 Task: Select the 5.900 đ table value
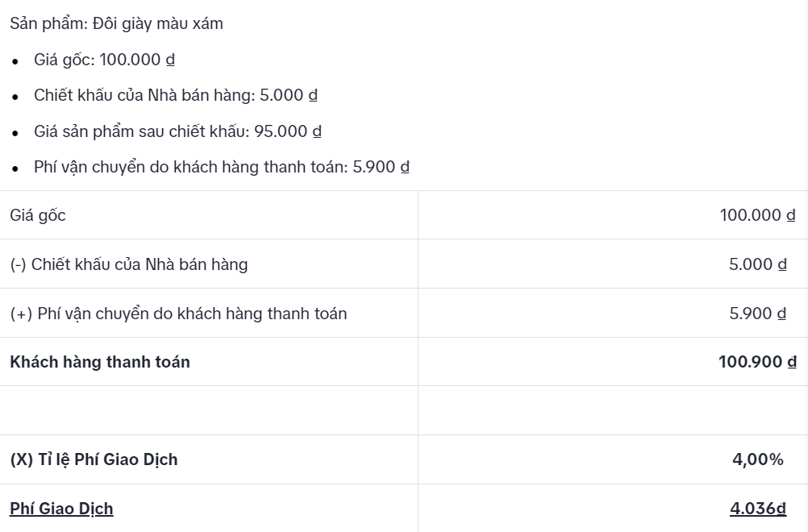[x=757, y=314]
